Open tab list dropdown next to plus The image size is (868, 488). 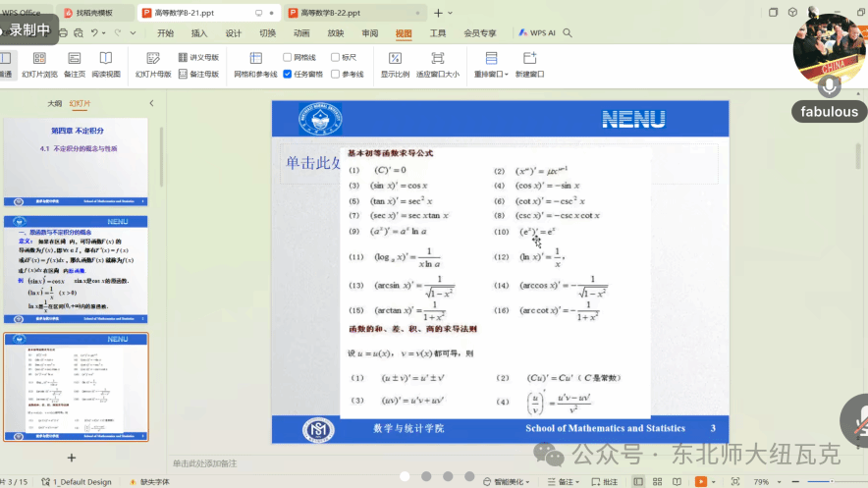(450, 13)
